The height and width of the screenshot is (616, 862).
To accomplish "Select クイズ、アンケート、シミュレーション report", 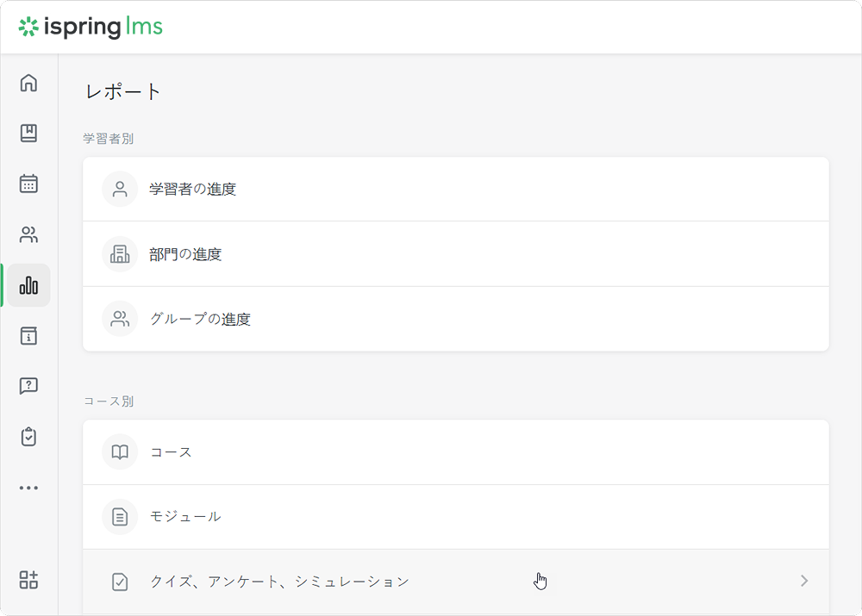I will tap(279, 582).
